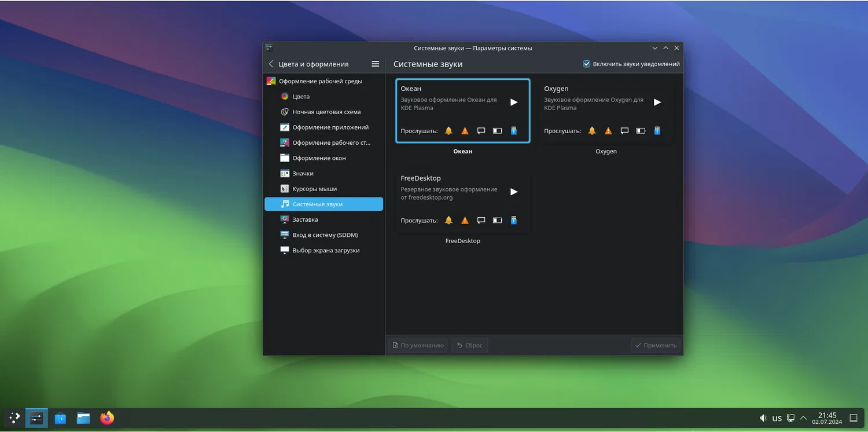Switch the us keyboard layout indicator
Viewport: 868px width, 432px height.
coord(777,418)
